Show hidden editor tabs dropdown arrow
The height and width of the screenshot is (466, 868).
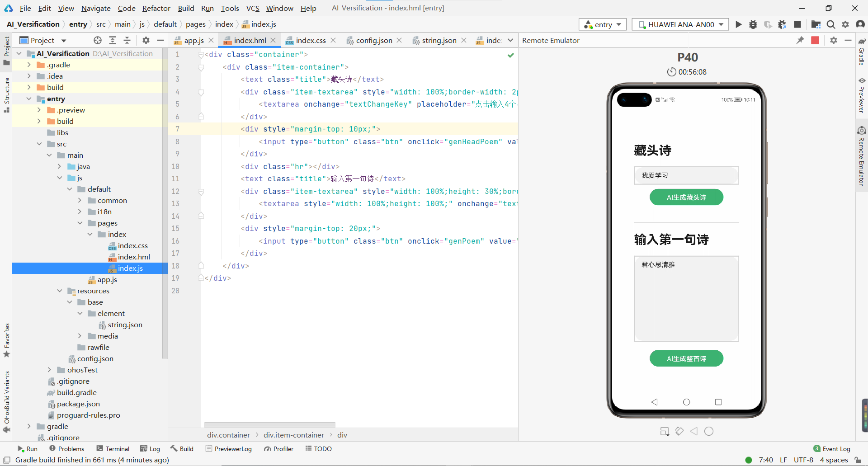pos(510,40)
